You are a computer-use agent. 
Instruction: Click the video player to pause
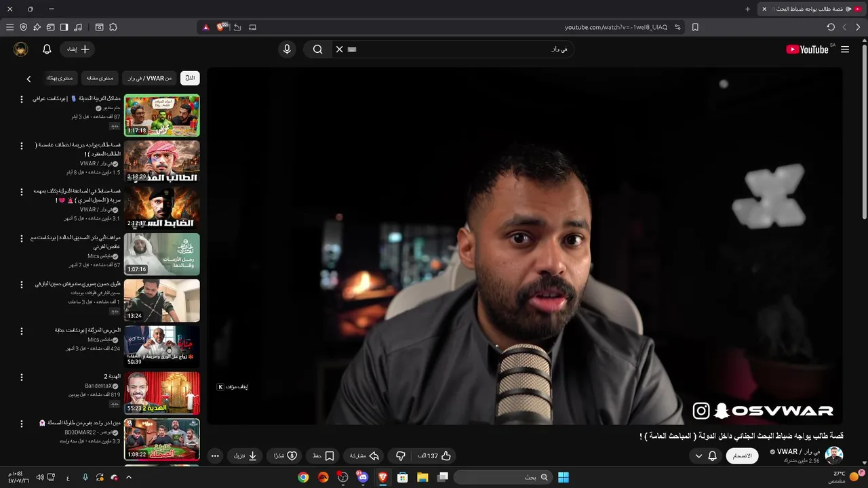(525, 247)
